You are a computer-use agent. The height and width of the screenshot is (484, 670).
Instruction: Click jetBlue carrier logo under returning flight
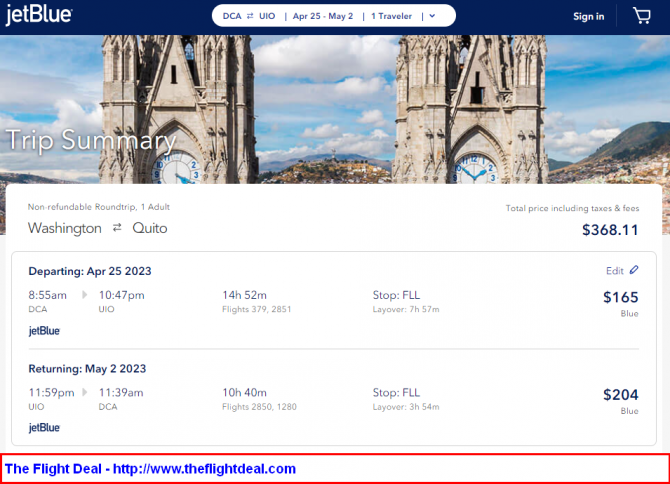(44, 428)
